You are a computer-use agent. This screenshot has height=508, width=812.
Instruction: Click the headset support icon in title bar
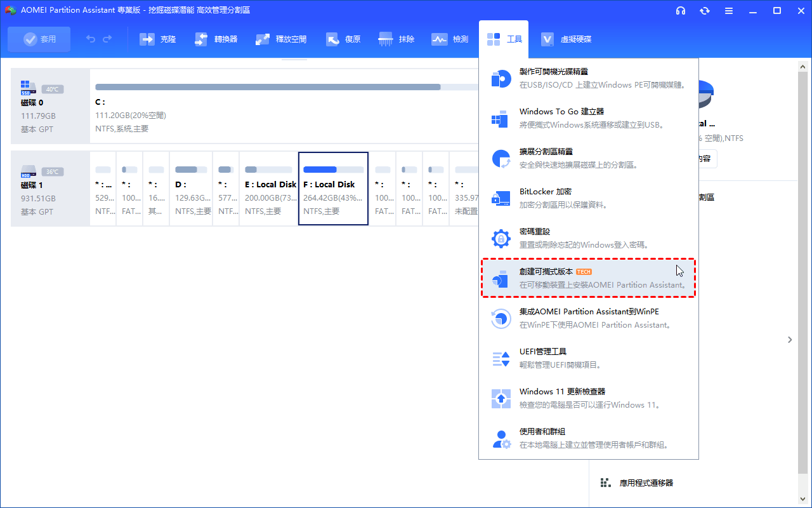[x=681, y=11]
